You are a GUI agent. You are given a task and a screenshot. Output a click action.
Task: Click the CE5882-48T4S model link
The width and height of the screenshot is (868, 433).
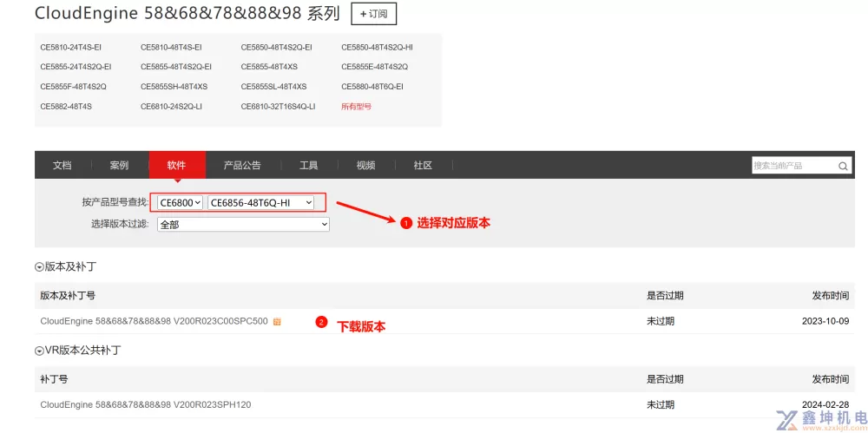coord(66,107)
